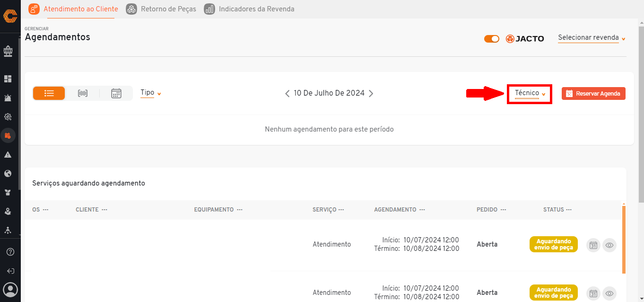The width and height of the screenshot is (644, 302).
Task: Click the logout arrow icon in sidebar
Action: tap(10, 271)
